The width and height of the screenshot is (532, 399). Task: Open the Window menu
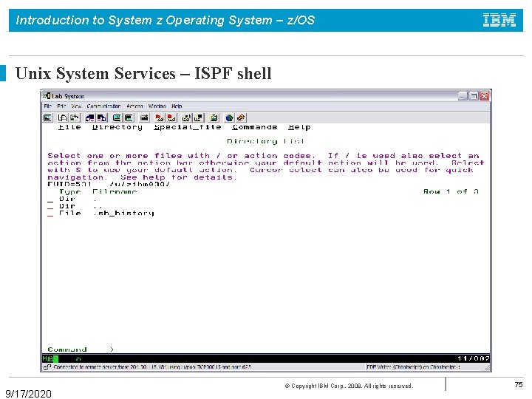coord(157,106)
